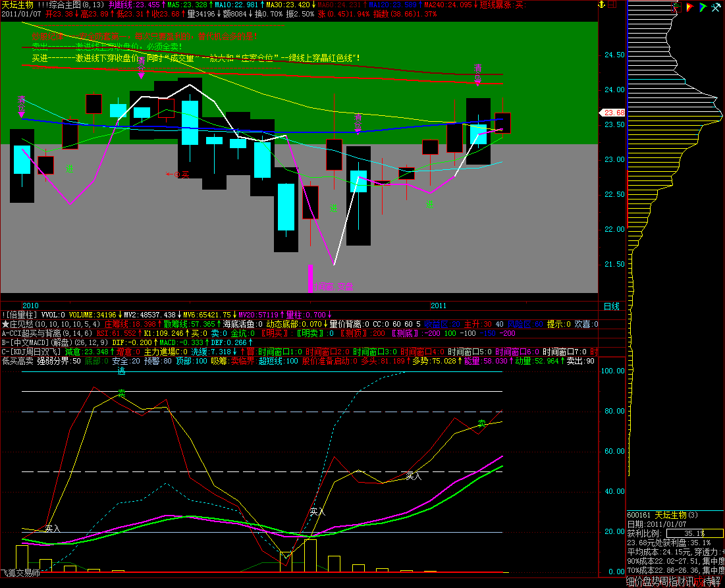Switch to the 财 tab
Viewport: 725px width, 588px height.
click(x=681, y=581)
